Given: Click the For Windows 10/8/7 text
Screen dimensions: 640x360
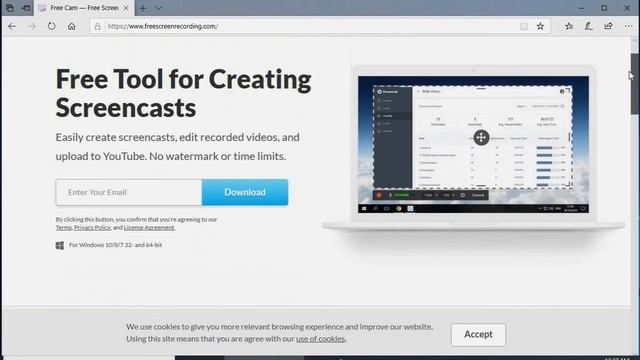Looking at the screenshot, I should 116,245.
